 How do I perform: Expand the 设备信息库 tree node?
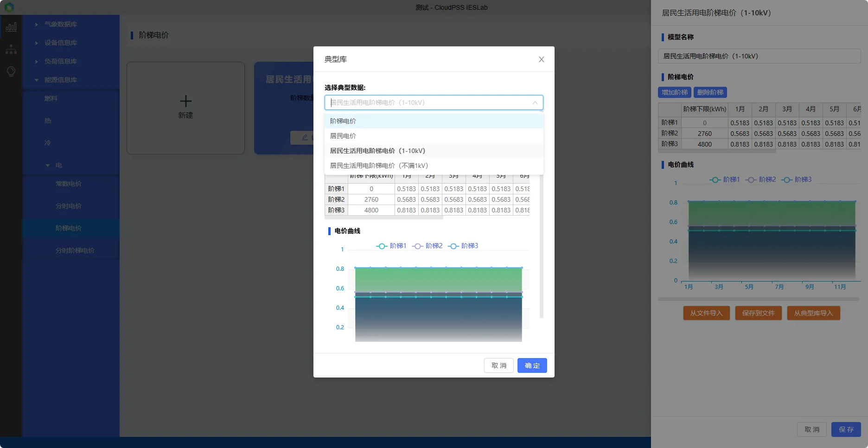[37, 43]
